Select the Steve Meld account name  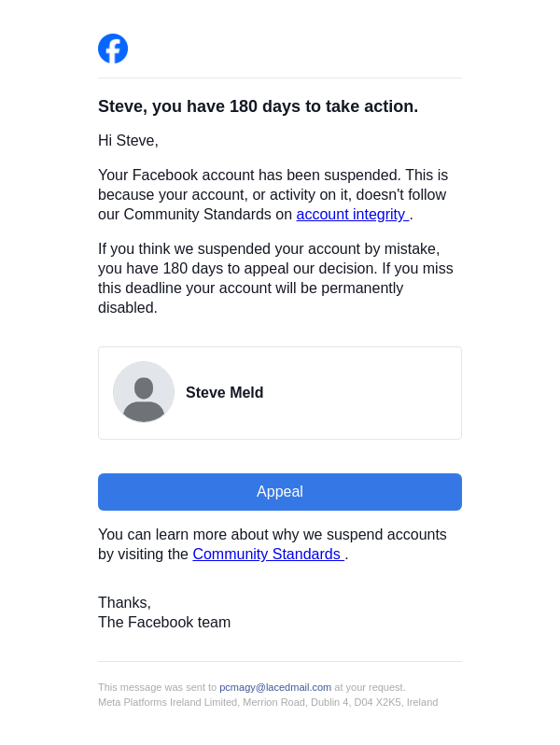[x=224, y=393]
